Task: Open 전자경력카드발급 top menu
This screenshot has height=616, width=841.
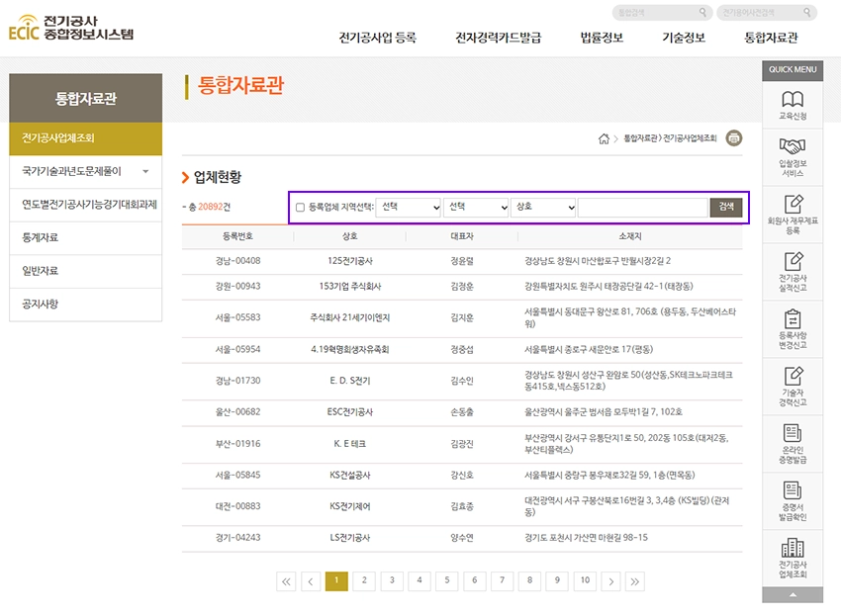Action: pyautogui.click(x=499, y=38)
